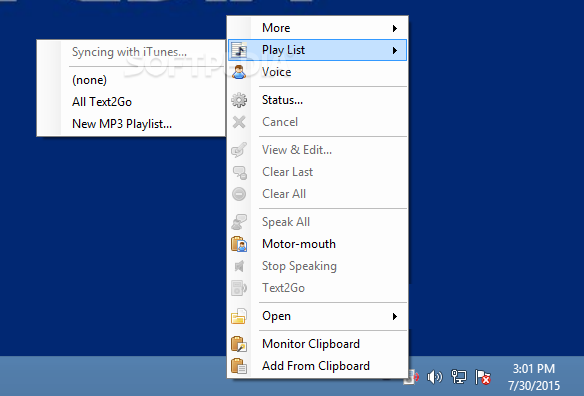Viewport: 584px width, 396px height.
Task: Click the Motor-mouth clipboard icon
Action: (x=239, y=244)
